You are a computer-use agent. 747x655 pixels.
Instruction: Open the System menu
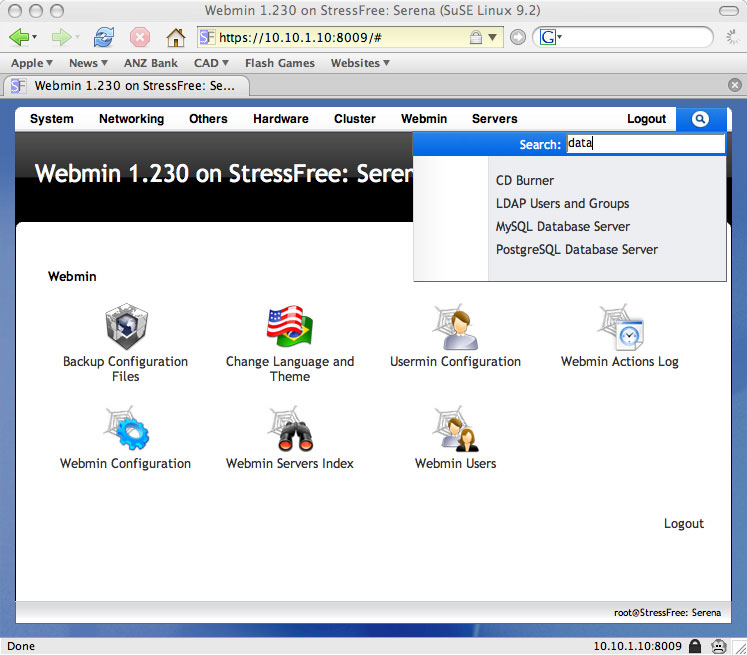tap(51, 119)
